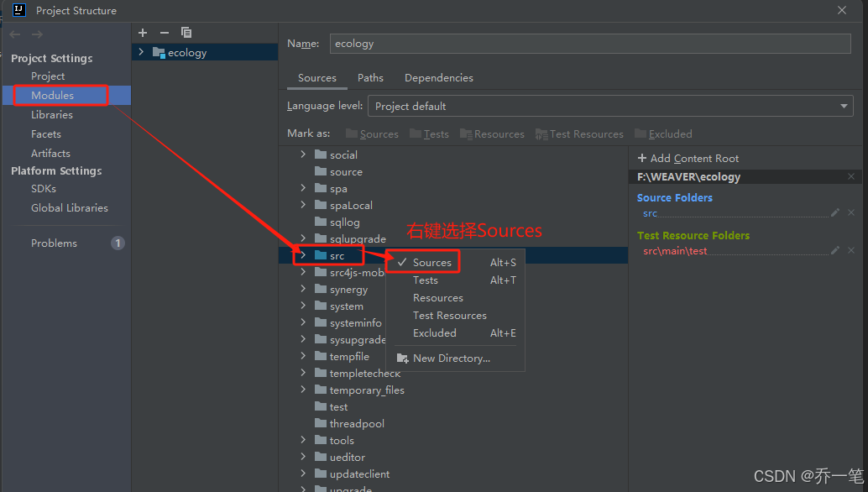Image resolution: width=868 pixels, height=492 pixels.
Task: Select the updateclient folder row
Action: [x=453, y=474]
